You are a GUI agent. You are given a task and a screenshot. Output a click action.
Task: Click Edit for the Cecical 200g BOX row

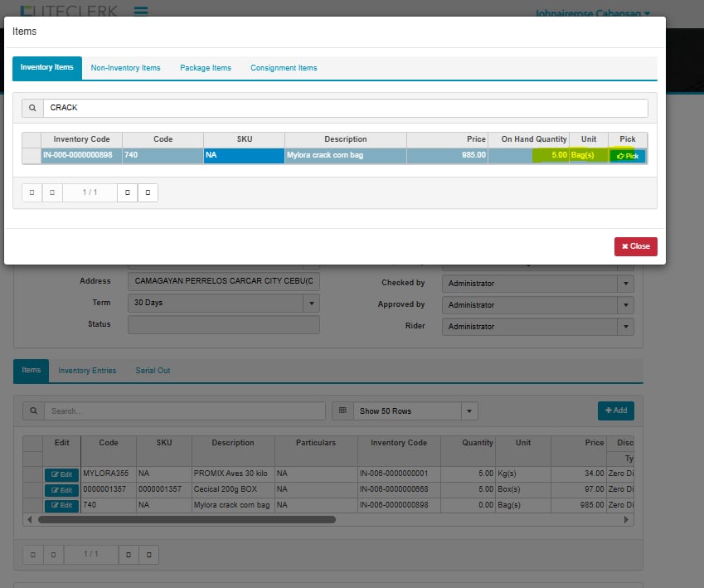pyautogui.click(x=61, y=490)
